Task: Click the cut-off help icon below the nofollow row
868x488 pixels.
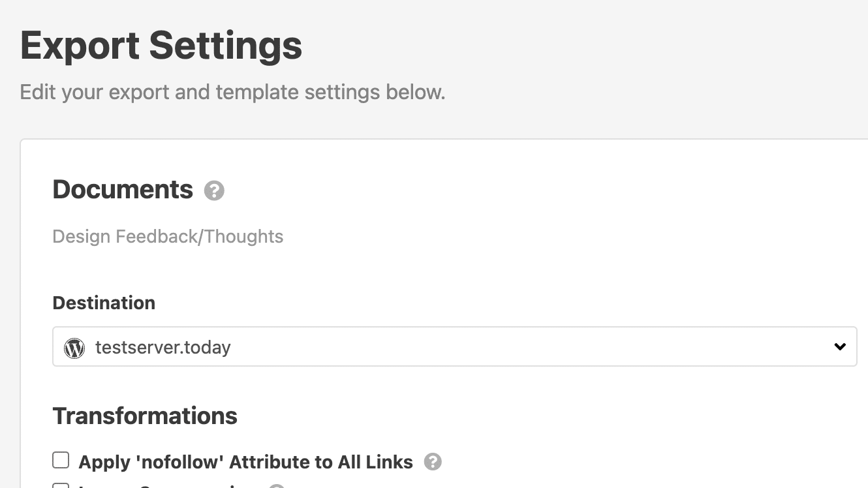Action: point(277,486)
